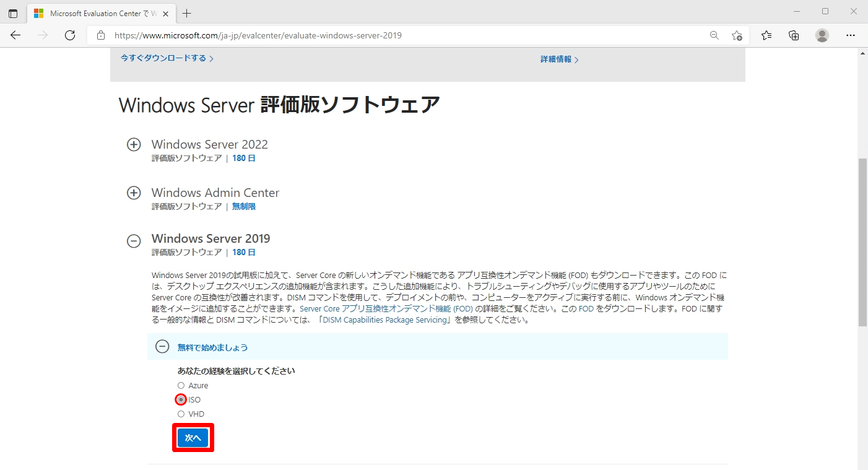Open the Favorites list icon
Screen dimensions: 868x470
(766, 35)
